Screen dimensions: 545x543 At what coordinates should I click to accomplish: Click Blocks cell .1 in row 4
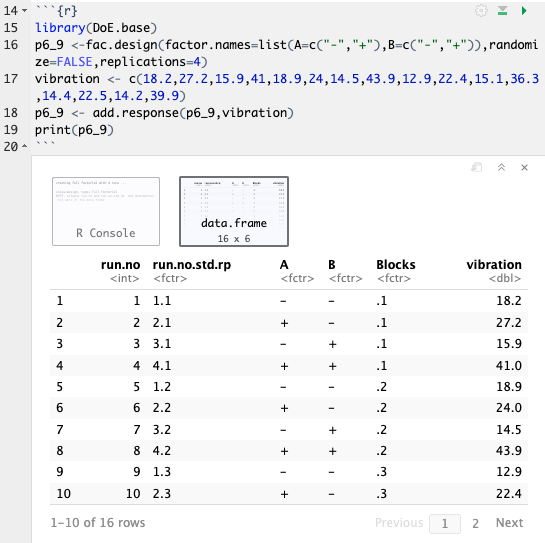point(382,366)
